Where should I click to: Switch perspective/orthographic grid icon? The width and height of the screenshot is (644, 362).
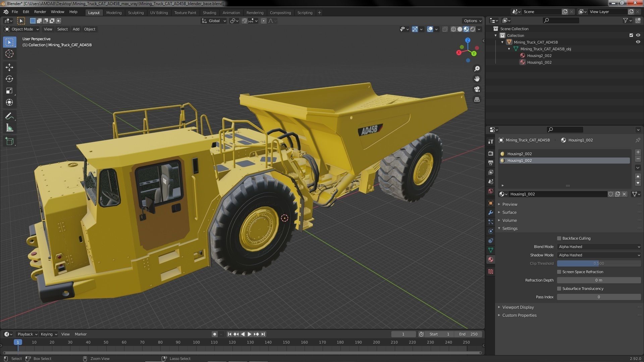point(477,100)
